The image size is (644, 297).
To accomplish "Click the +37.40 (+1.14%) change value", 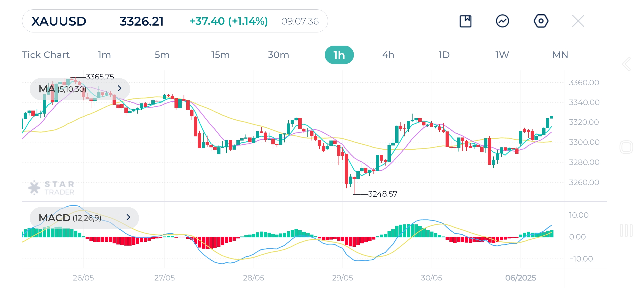I will (x=229, y=21).
